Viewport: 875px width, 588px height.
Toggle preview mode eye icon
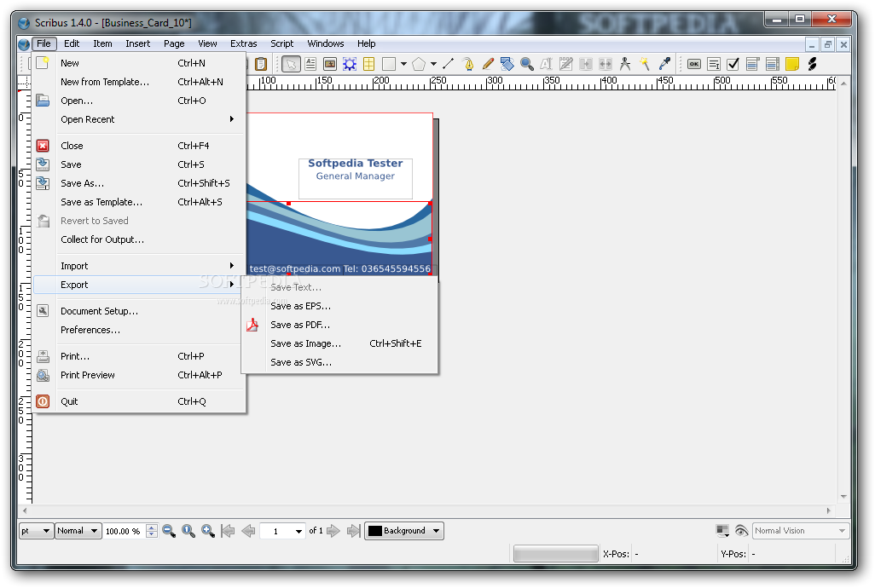click(x=741, y=531)
